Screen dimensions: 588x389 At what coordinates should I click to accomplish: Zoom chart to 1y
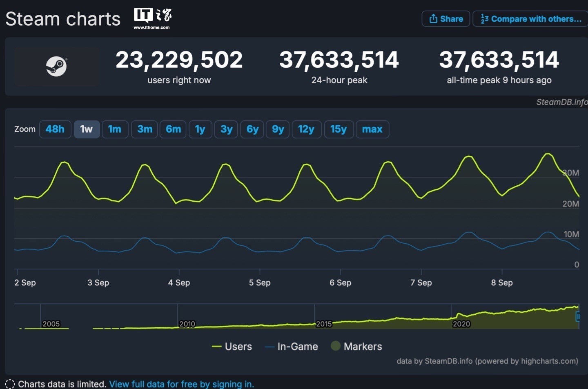pos(200,129)
